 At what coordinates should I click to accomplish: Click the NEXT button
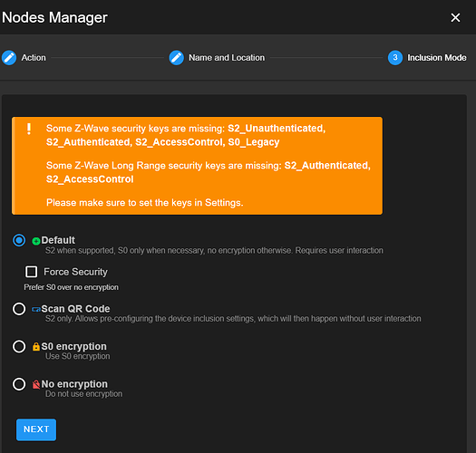coord(36,429)
